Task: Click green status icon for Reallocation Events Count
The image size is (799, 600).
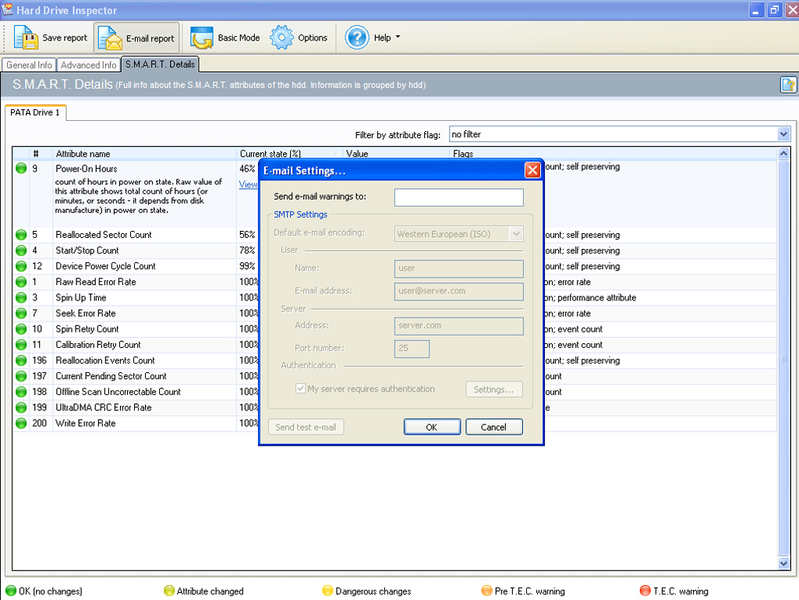Action: (21, 360)
